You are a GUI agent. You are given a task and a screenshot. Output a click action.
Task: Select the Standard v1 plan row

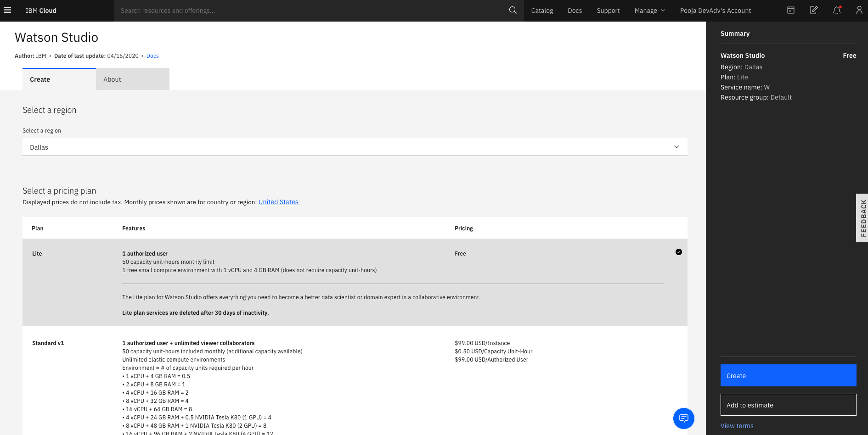(x=355, y=381)
